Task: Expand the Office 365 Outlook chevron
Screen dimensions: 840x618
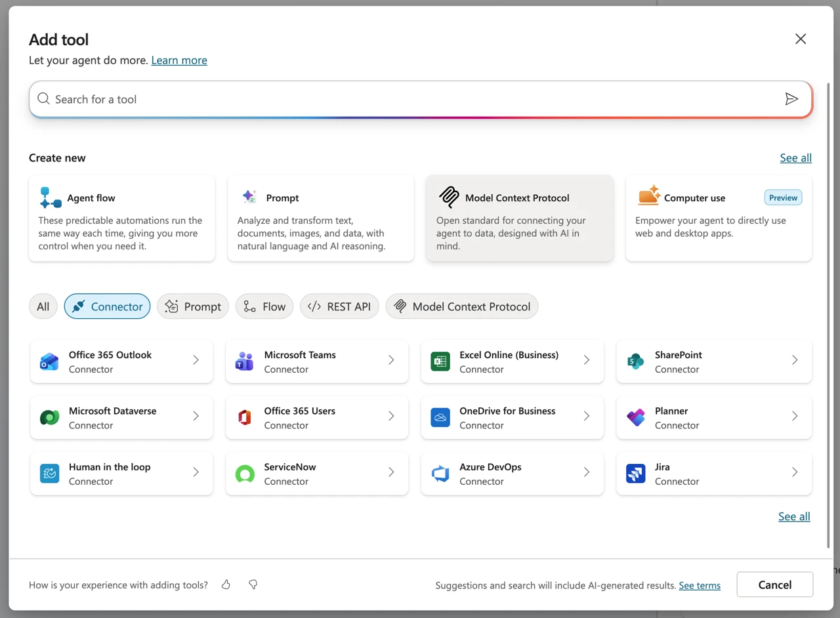Action: [196, 360]
